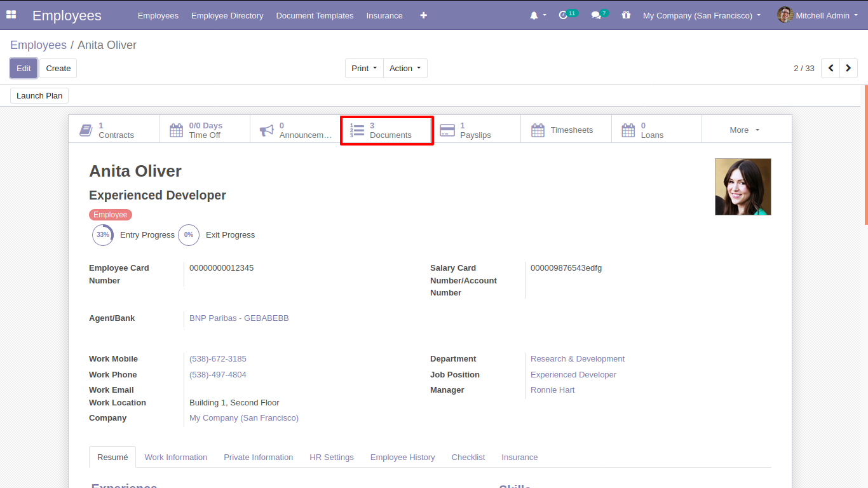Image resolution: width=868 pixels, height=488 pixels.
Task: Open My Company (San Francisco) switcher
Action: 702,15
